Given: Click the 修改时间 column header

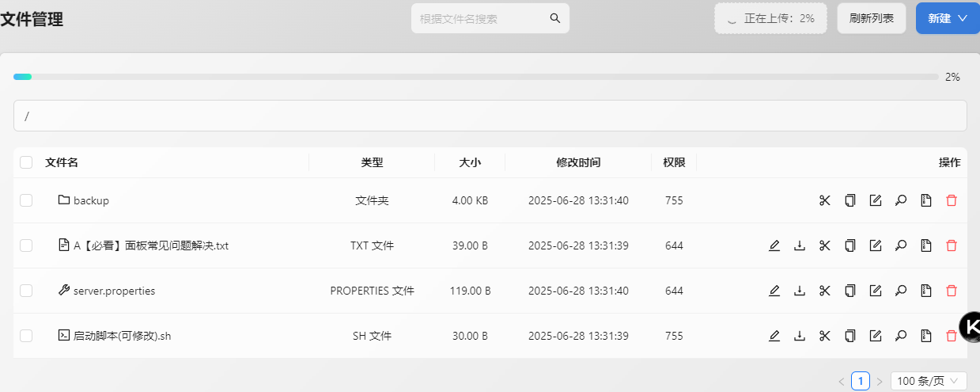Looking at the screenshot, I should pos(578,162).
